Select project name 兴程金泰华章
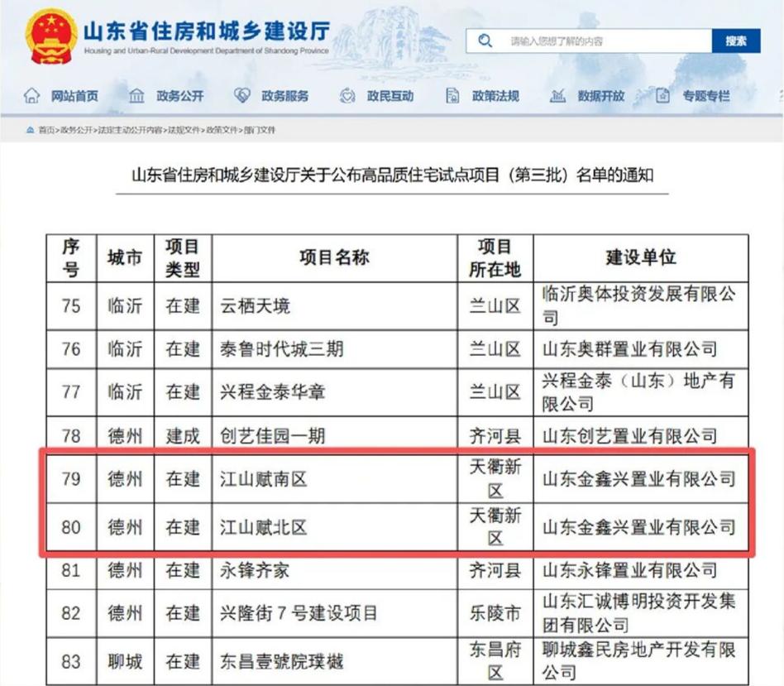 tap(273, 391)
